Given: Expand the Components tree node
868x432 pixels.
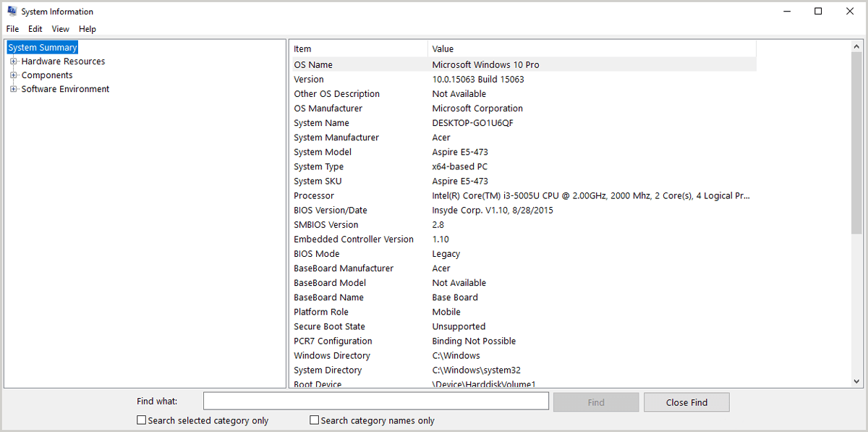Looking at the screenshot, I should 14,75.
